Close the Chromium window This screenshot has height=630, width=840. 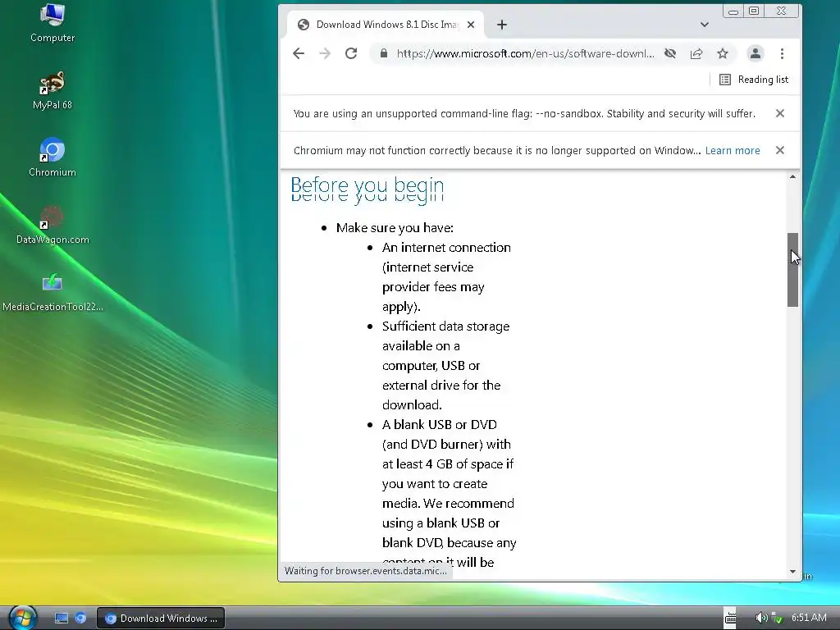click(782, 11)
